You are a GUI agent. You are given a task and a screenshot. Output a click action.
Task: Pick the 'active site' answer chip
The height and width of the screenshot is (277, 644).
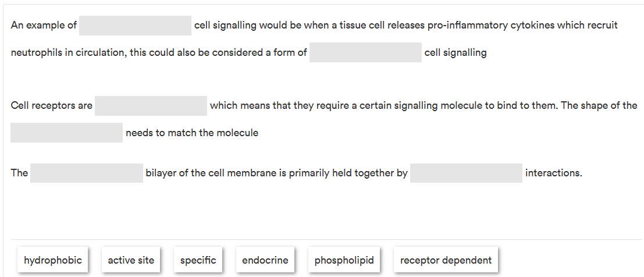click(131, 260)
